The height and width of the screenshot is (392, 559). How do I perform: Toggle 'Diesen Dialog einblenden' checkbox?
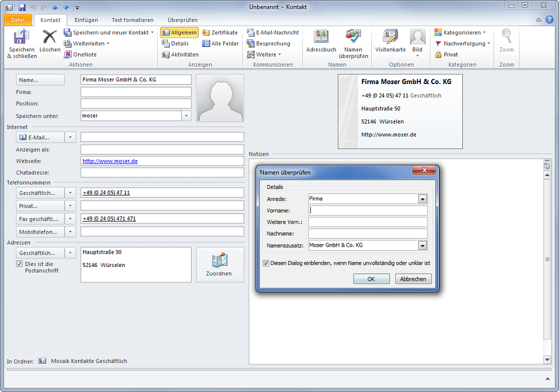pos(266,263)
